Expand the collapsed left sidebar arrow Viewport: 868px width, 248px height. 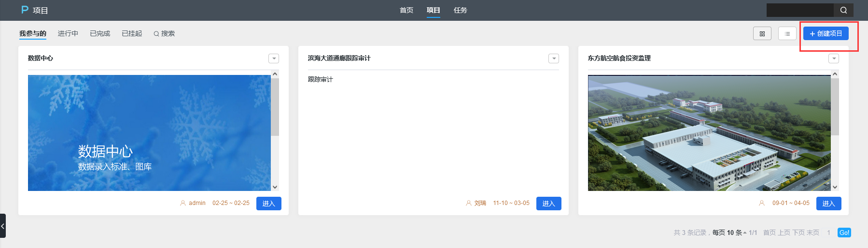pos(2,226)
